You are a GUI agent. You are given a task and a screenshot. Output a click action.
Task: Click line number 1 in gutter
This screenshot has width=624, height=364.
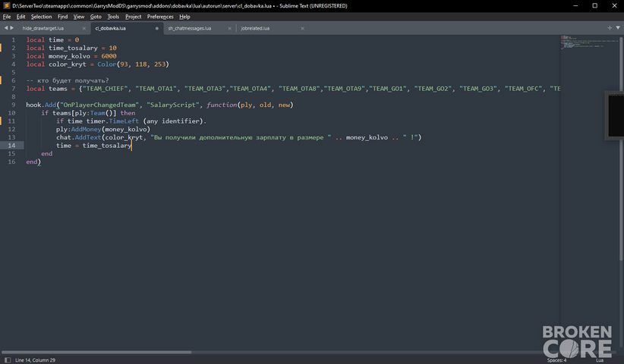click(13, 39)
